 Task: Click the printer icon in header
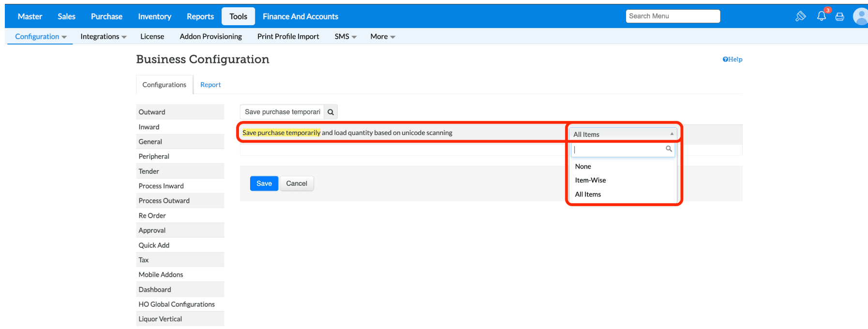840,17
